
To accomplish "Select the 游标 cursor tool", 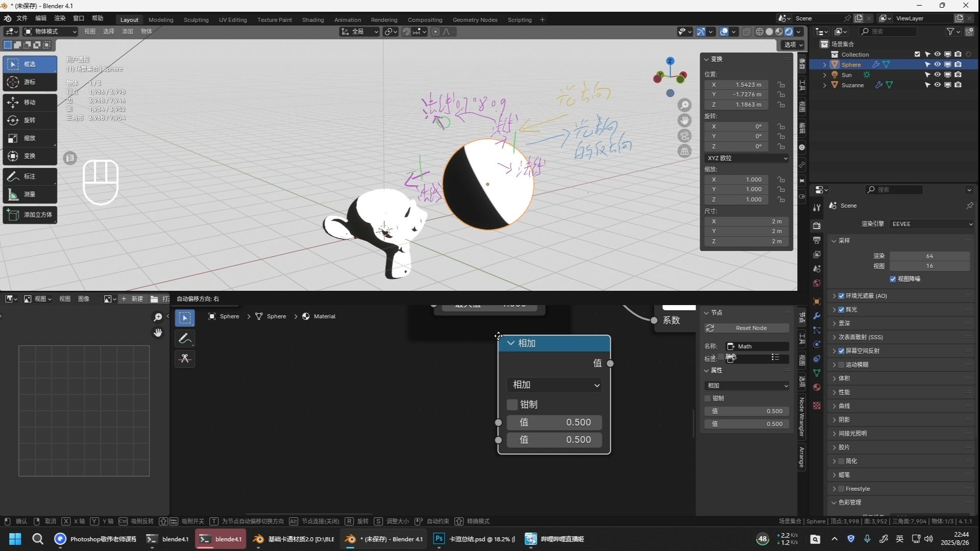I will tap(30, 82).
